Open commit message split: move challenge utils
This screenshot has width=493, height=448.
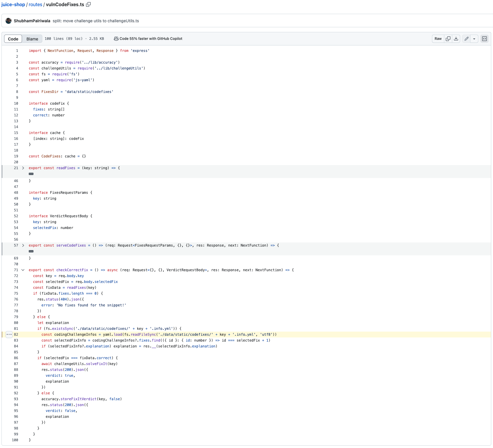(96, 21)
